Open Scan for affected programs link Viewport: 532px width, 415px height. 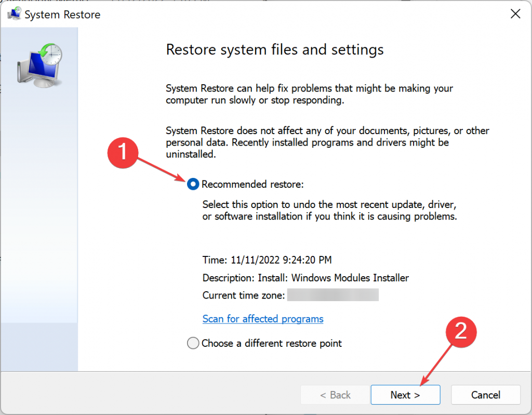pos(263,319)
